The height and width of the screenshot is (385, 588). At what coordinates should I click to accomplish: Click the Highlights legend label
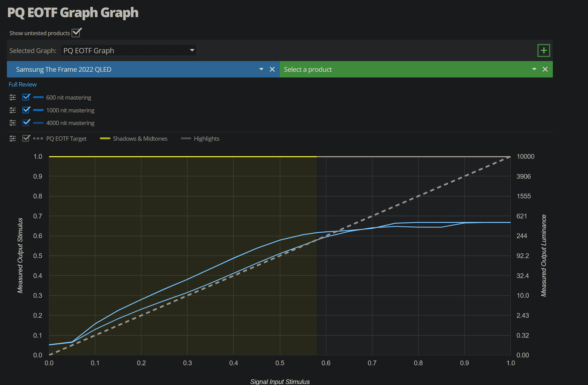(206, 139)
